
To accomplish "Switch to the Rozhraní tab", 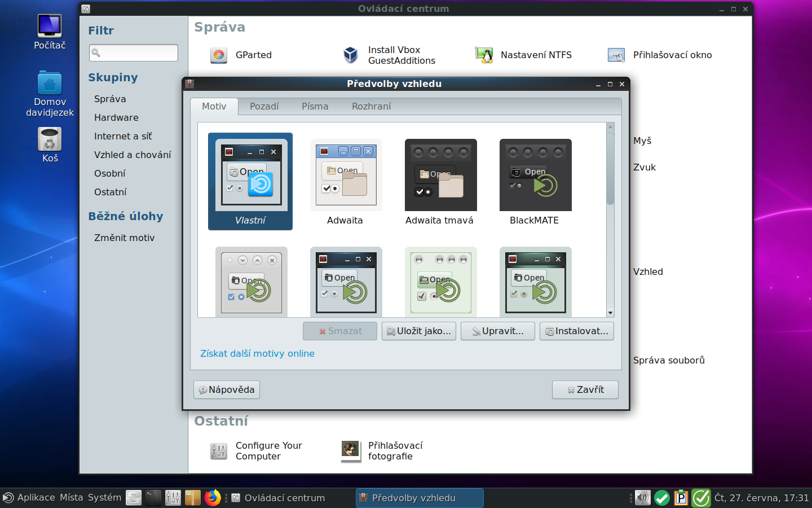I will pyautogui.click(x=372, y=106).
